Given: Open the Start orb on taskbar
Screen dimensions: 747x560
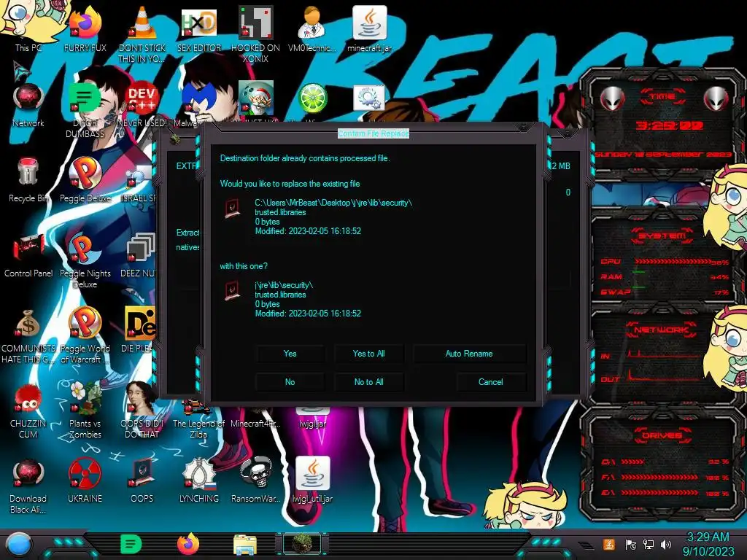Looking at the screenshot, I should (x=18, y=545).
